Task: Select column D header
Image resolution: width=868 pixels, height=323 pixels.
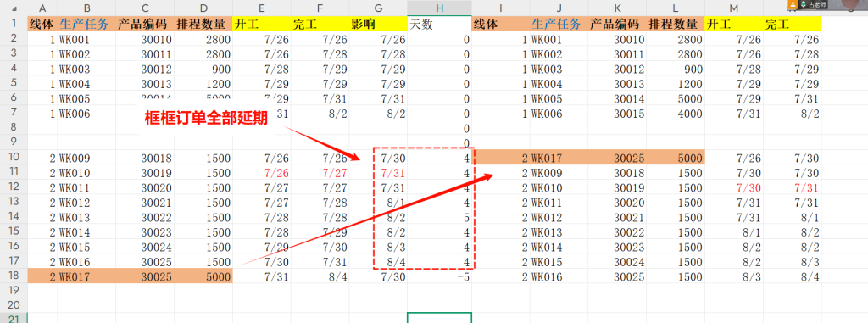Action: click(203, 8)
